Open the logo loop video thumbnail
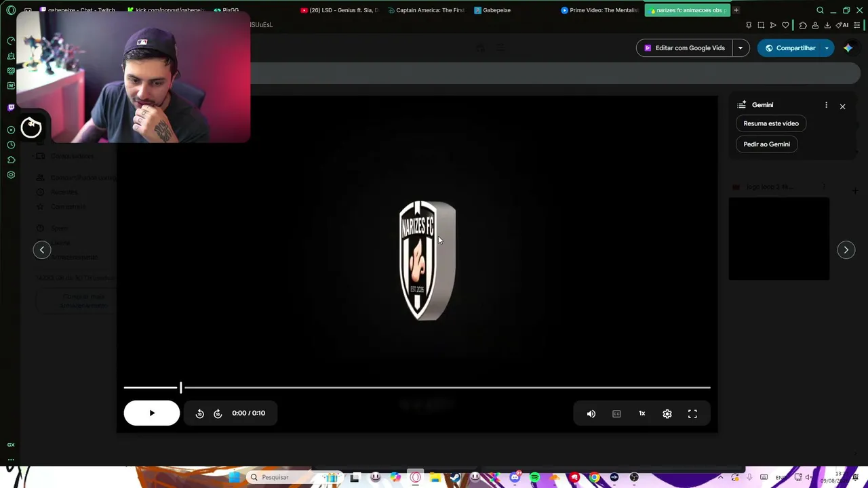 (779, 239)
